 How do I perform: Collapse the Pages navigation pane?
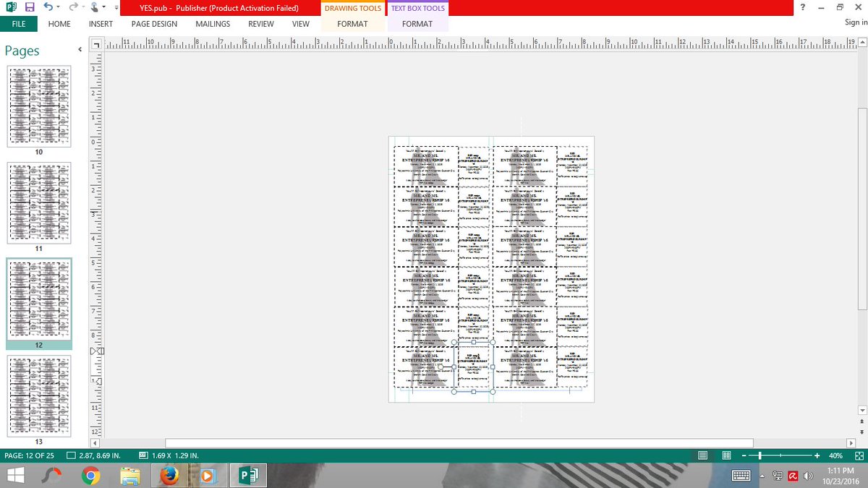[80, 50]
